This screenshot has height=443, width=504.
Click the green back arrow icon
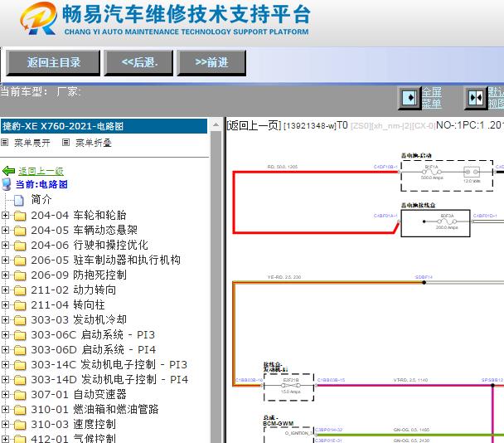(x=8, y=171)
